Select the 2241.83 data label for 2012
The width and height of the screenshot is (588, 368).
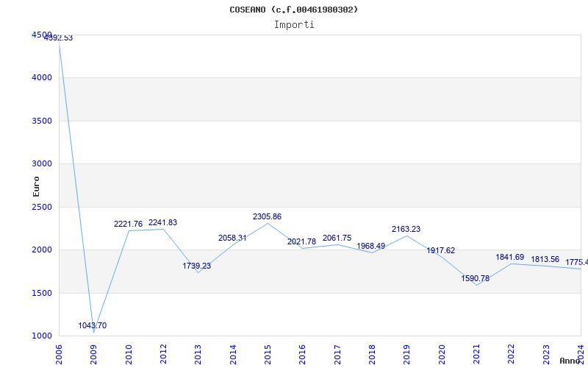coord(162,223)
